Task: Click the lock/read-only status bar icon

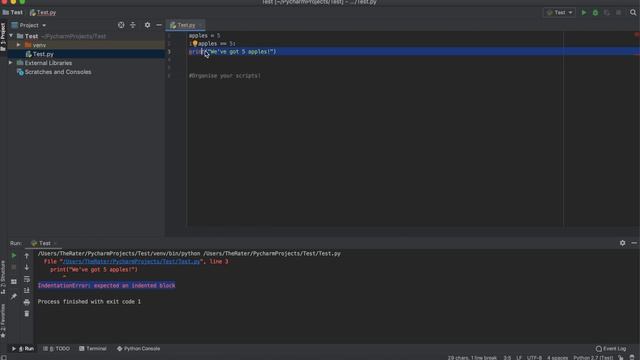Action: point(621,358)
